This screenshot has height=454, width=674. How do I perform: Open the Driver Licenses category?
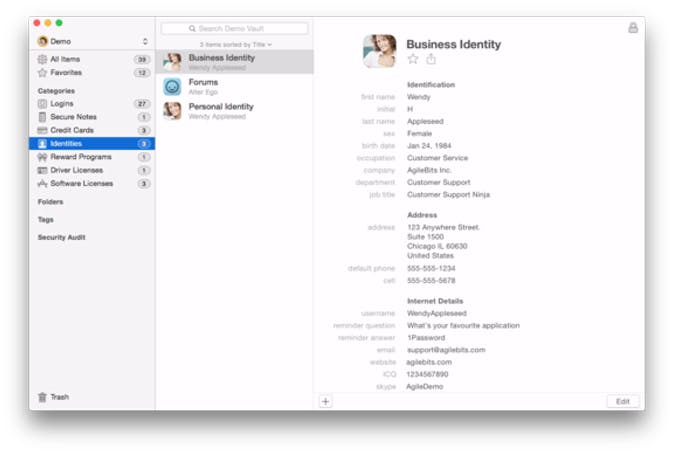coord(92,170)
